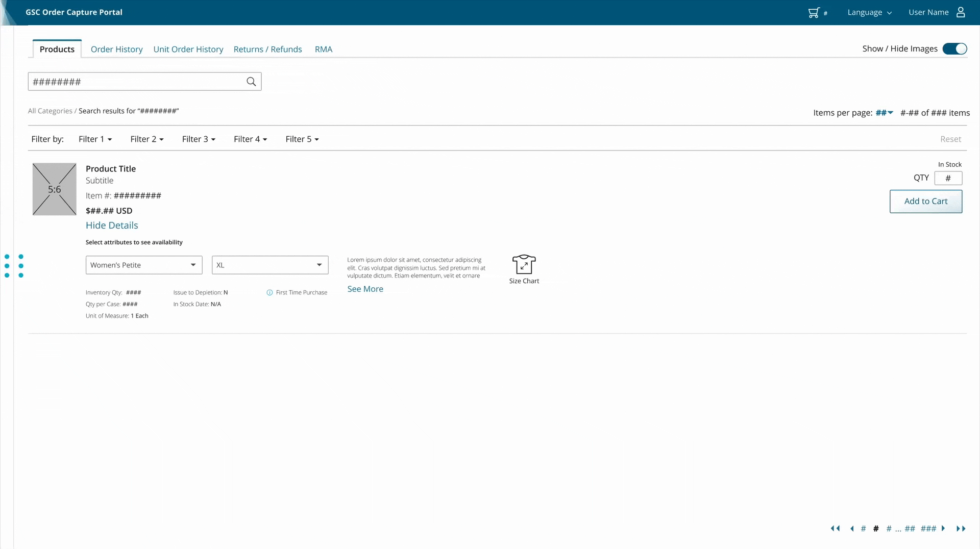This screenshot has height=549, width=980.
Task: Click the 5:6 product image thumbnail
Action: pos(55,189)
